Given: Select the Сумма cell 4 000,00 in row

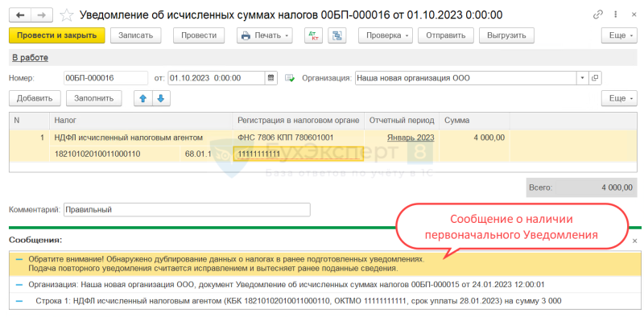Looking at the screenshot, I should (x=474, y=138).
